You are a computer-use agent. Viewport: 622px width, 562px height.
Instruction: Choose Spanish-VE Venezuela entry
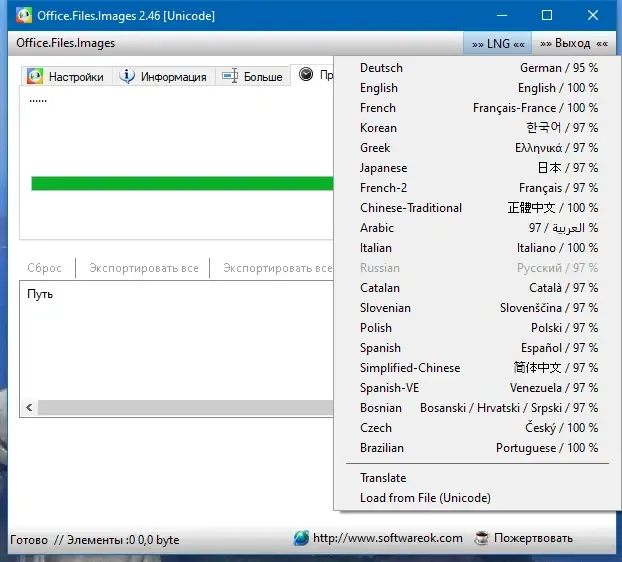(x=478, y=388)
